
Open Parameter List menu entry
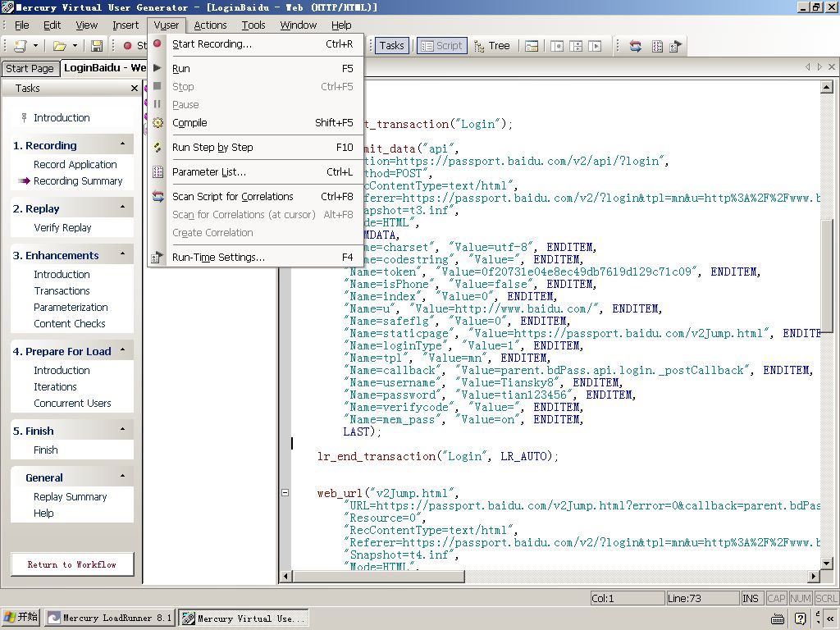(x=256, y=172)
